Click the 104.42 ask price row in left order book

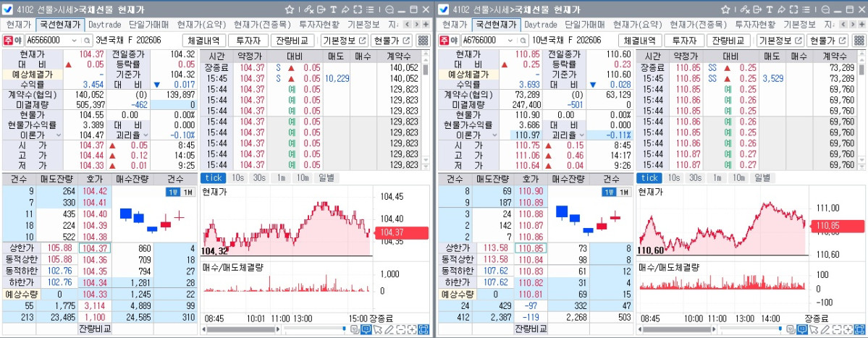[95, 193]
